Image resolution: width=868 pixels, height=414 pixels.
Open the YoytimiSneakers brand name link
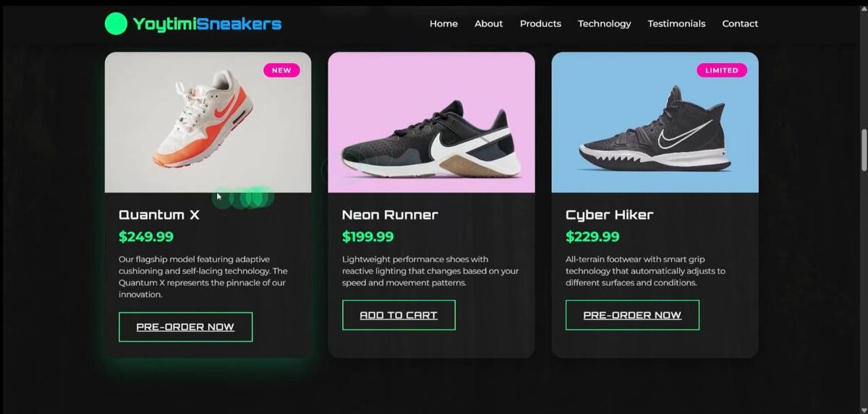(x=207, y=24)
